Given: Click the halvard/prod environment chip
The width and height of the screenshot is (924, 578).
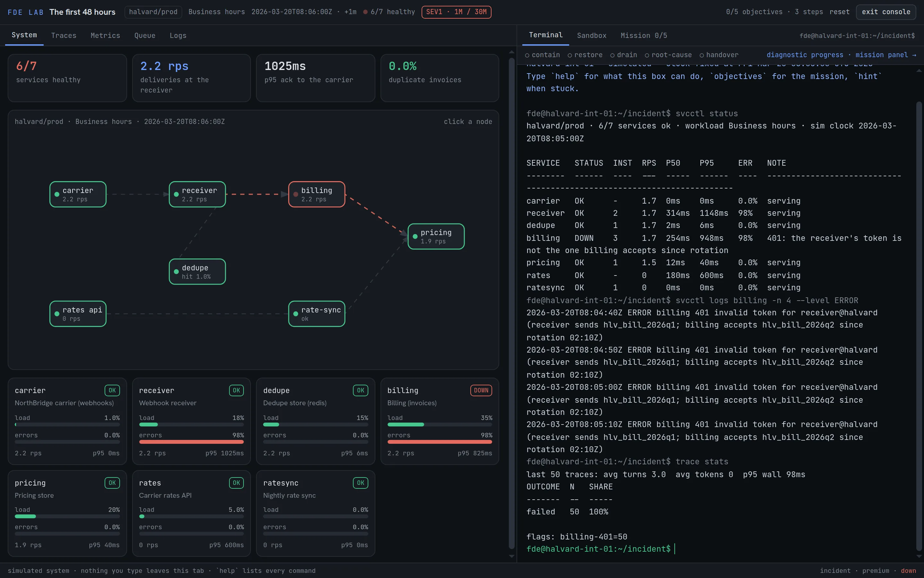Looking at the screenshot, I should coord(153,12).
